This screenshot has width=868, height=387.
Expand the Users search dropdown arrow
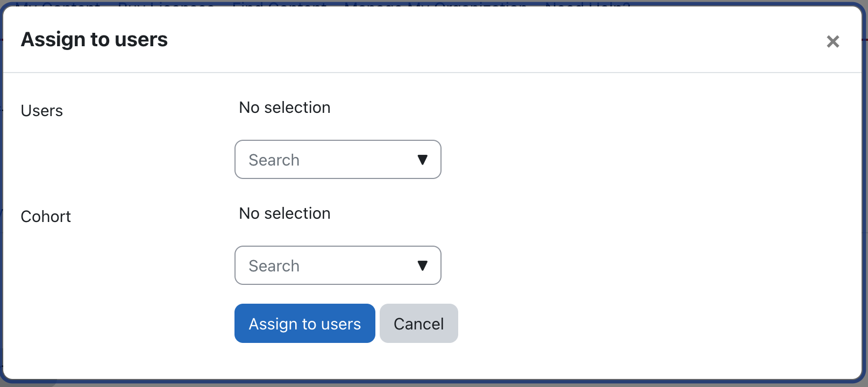423,160
